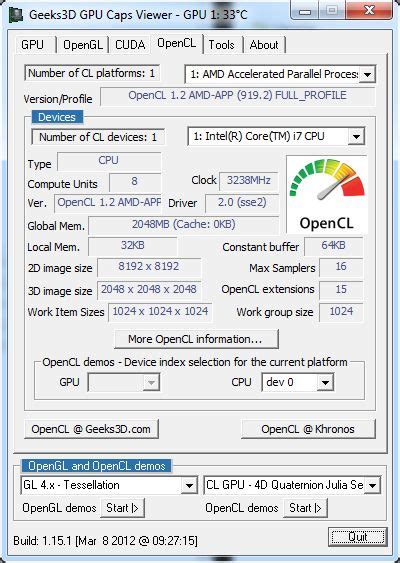
Task: Click the Number of CL devices field
Action: click(x=98, y=137)
